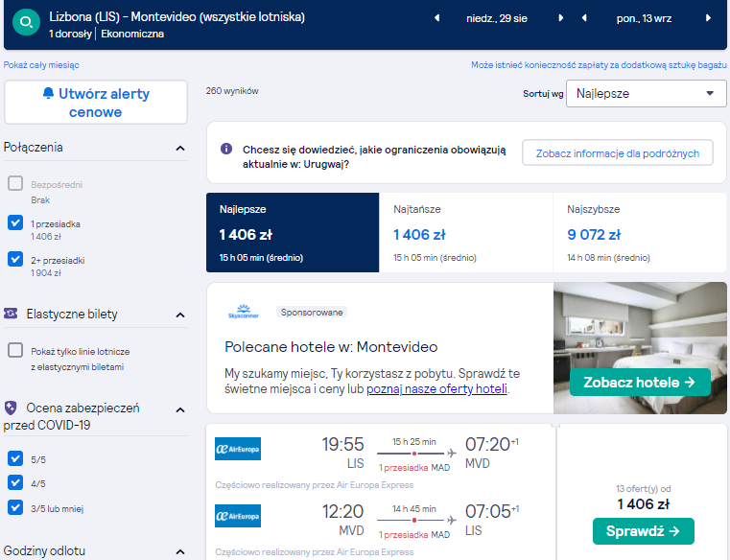Select the Najlepsze tab

293,232
